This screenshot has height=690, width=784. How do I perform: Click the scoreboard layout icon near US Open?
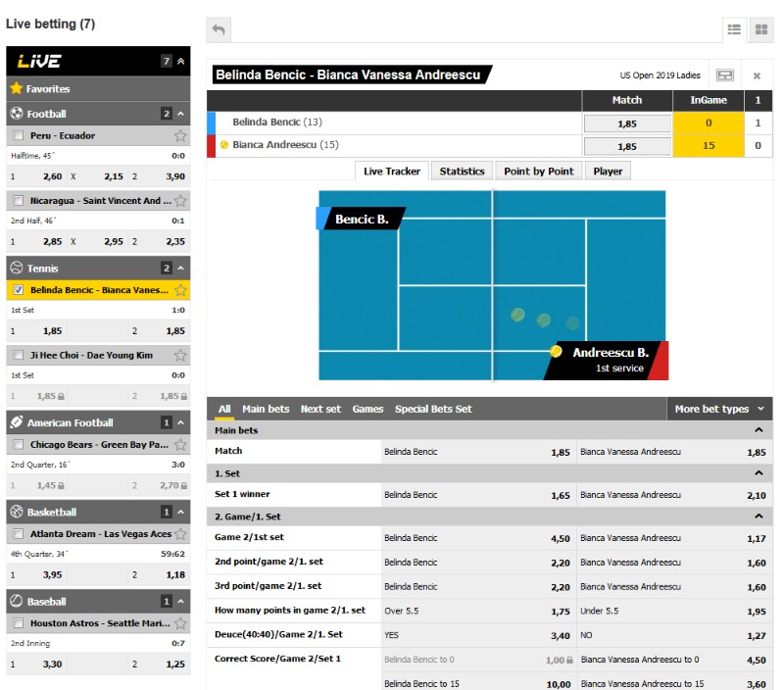724,75
